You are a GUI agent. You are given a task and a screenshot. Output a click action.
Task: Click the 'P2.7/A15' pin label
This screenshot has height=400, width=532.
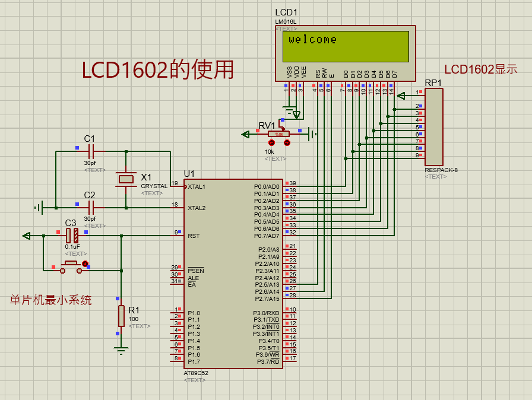[x=267, y=299]
